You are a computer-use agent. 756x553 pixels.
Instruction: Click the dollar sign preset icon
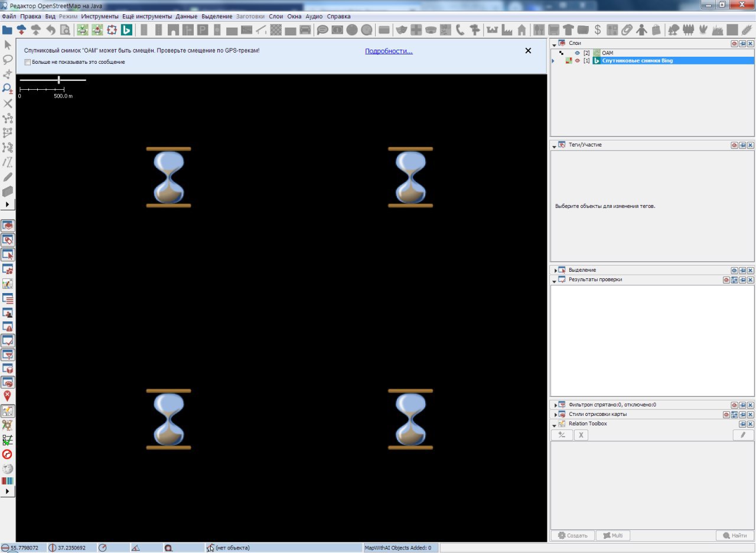pyautogui.click(x=598, y=30)
